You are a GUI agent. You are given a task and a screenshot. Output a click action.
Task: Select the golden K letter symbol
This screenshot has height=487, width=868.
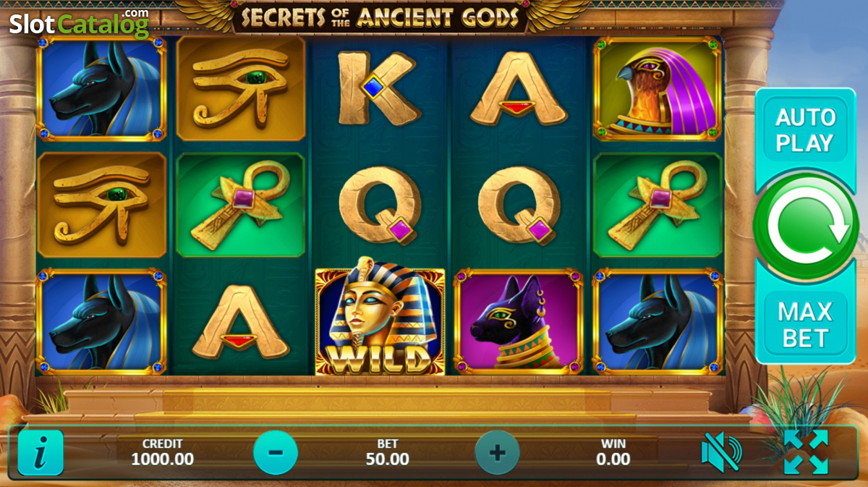[379, 88]
